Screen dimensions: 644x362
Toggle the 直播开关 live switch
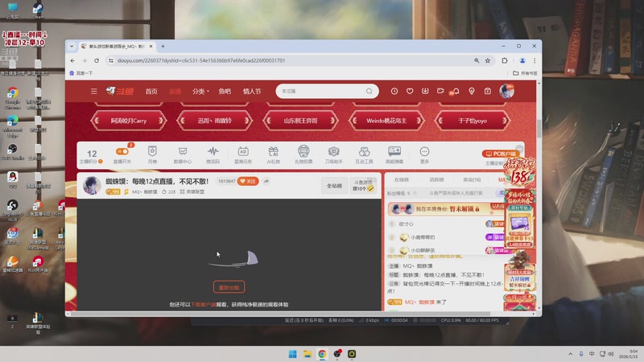122,152
